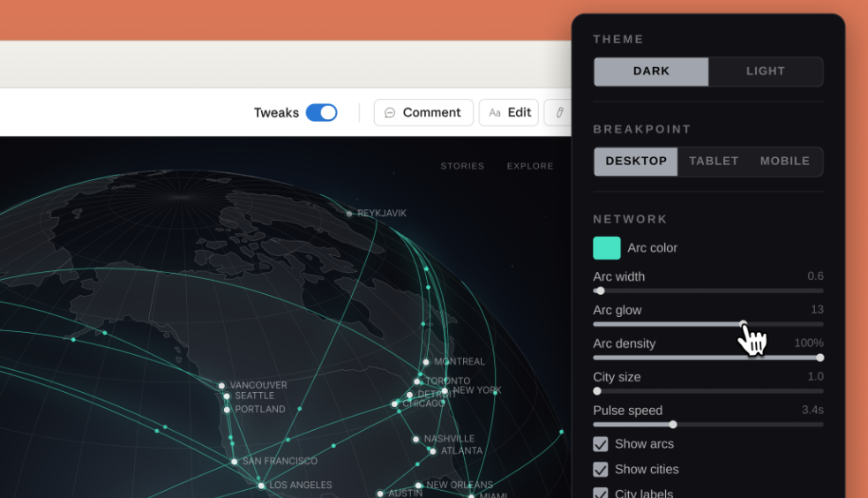Select the Dark theme option
Image resolution: width=868 pixels, height=498 pixels.
click(x=651, y=72)
